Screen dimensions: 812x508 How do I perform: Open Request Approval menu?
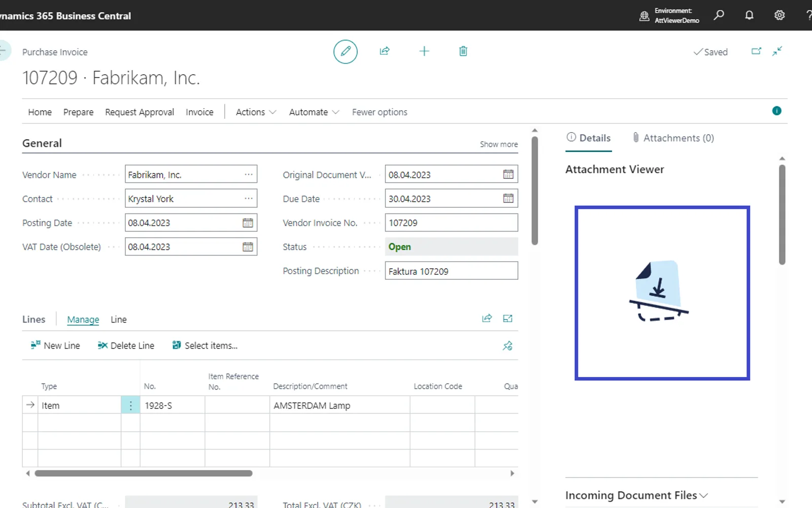[x=140, y=112]
